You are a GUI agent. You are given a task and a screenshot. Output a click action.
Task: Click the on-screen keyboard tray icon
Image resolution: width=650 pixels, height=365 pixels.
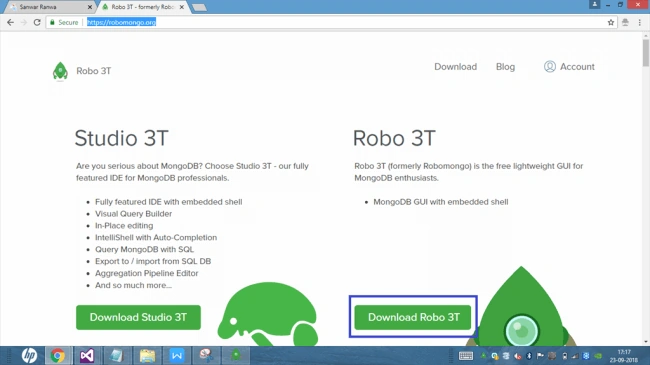[x=466, y=356]
